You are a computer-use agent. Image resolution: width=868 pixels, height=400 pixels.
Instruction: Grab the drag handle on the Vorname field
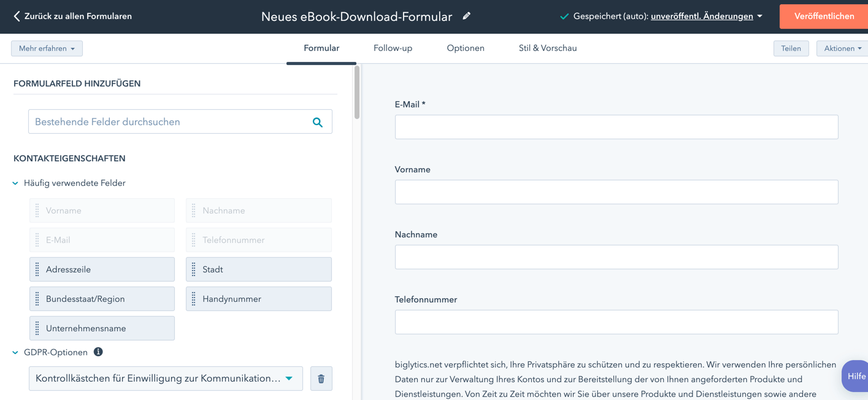click(x=37, y=210)
